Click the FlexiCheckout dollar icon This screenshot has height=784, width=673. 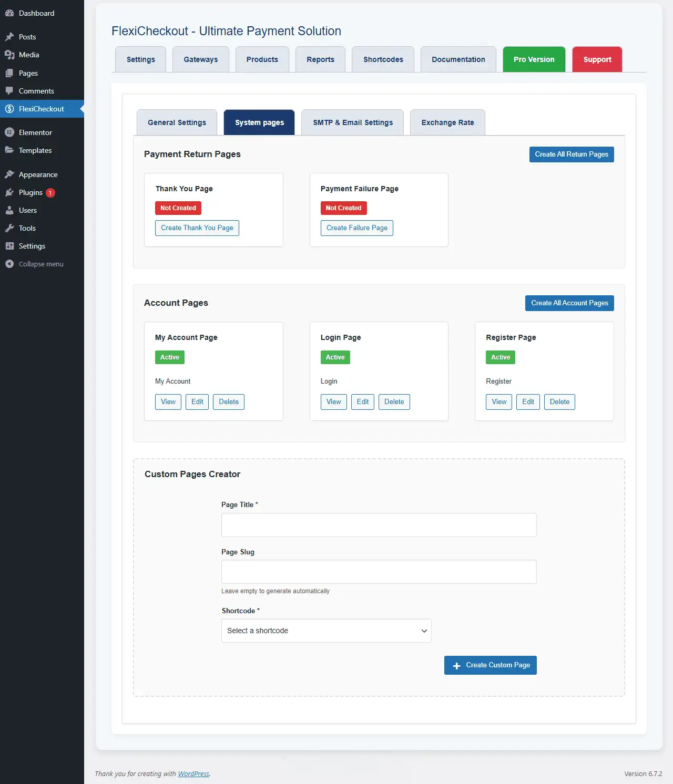(9, 109)
